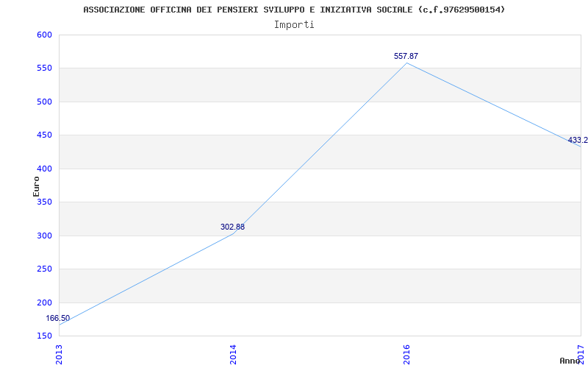Click the 300 y-axis tick label
588x368 pixels.
[44, 236]
